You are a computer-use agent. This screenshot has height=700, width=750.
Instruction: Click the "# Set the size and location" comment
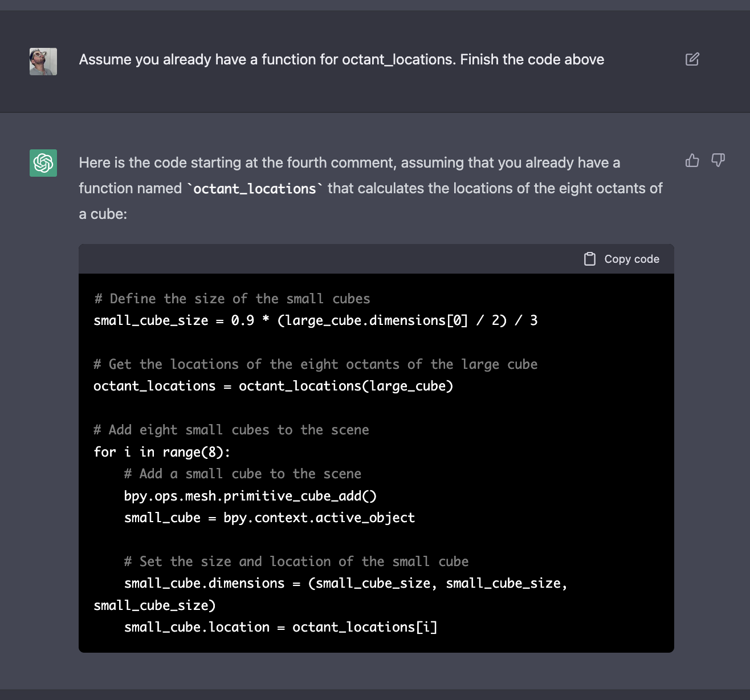[296, 561]
